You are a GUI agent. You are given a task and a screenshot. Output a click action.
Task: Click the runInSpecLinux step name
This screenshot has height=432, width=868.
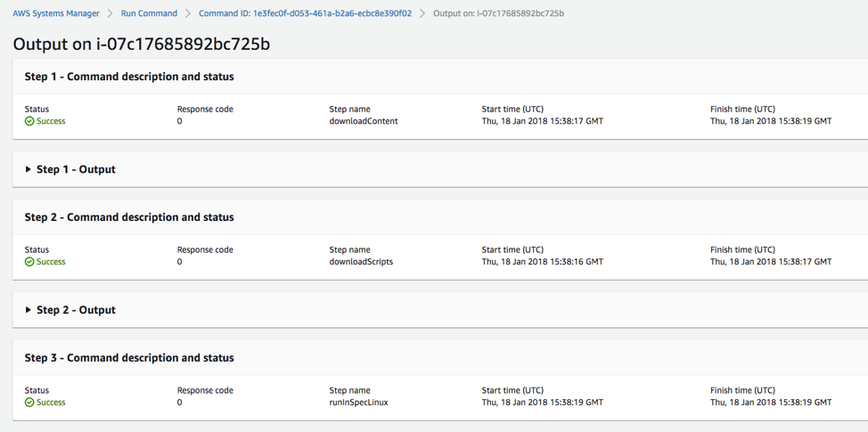pyautogui.click(x=358, y=402)
